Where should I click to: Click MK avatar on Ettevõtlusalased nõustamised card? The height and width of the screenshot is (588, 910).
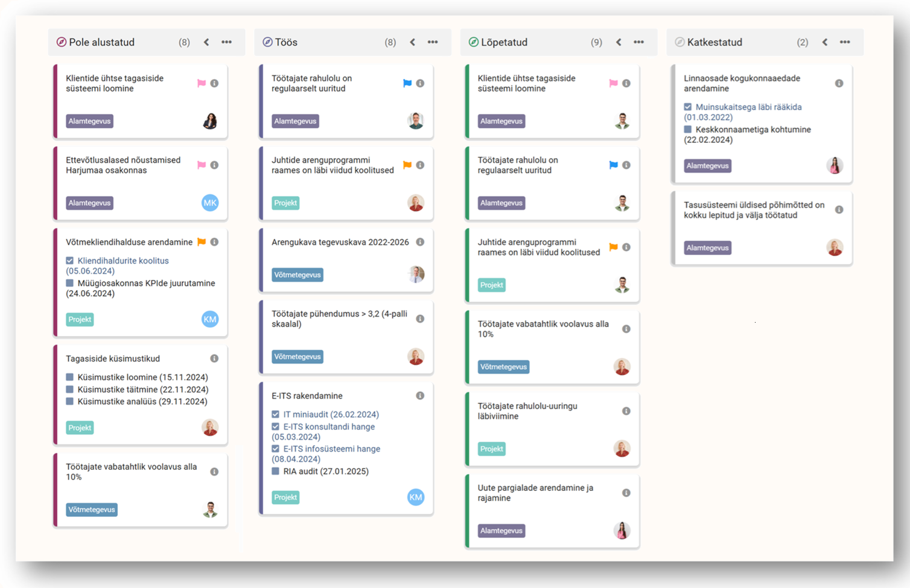(x=210, y=203)
